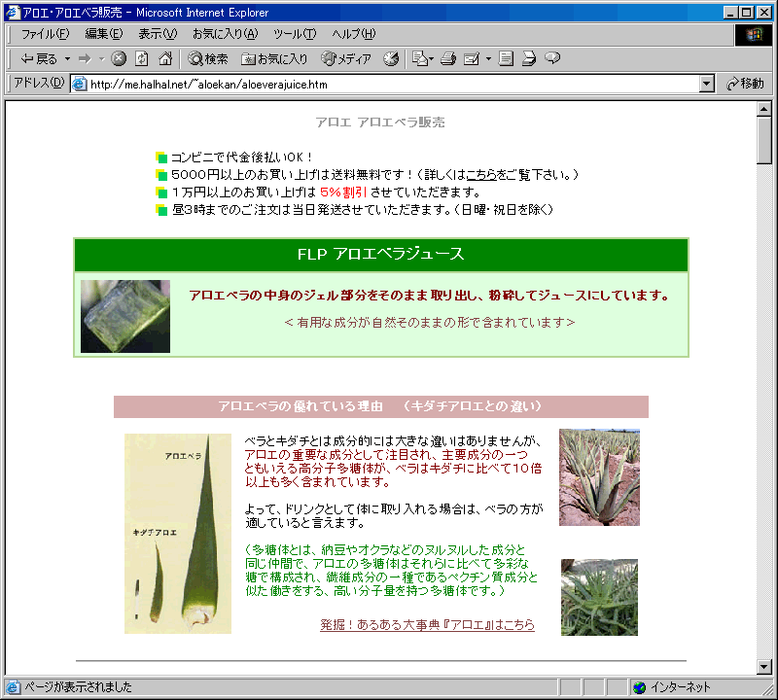Open the お気に入り favorites toolbar pane
Viewport: 778px width, 700px height.
click(x=274, y=59)
